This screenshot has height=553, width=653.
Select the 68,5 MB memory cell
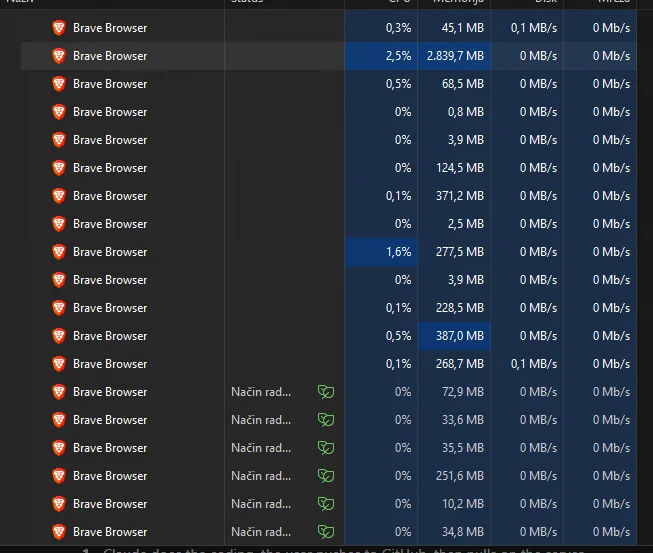click(x=454, y=84)
